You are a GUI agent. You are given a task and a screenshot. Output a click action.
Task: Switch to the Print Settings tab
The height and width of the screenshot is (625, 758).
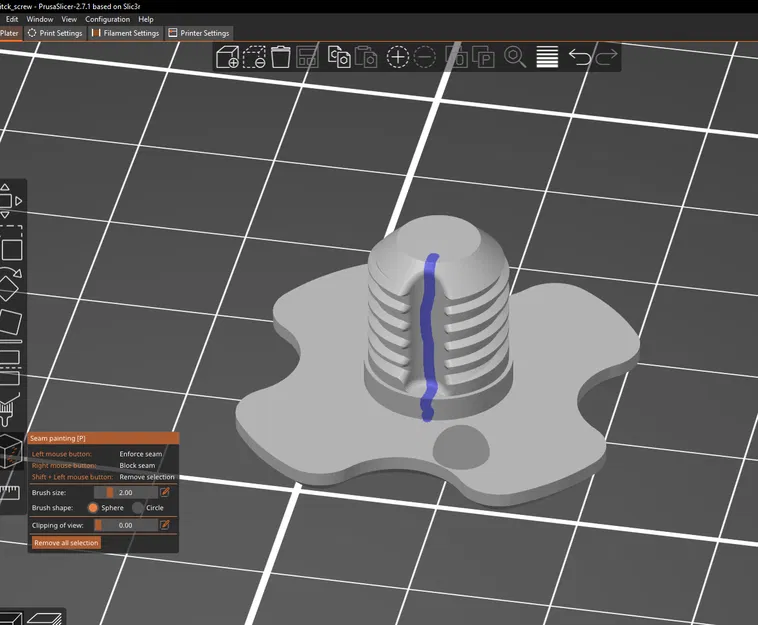[55, 33]
